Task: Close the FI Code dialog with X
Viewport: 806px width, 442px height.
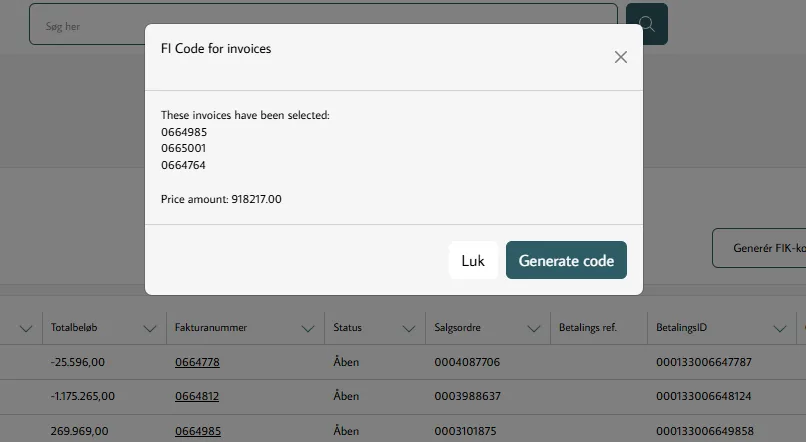Action: (620, 57)
